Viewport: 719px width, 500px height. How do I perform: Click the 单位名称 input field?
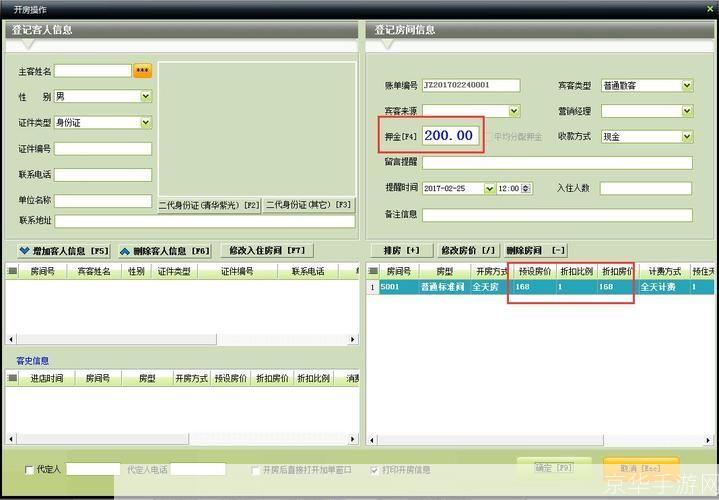pos(103,200)
